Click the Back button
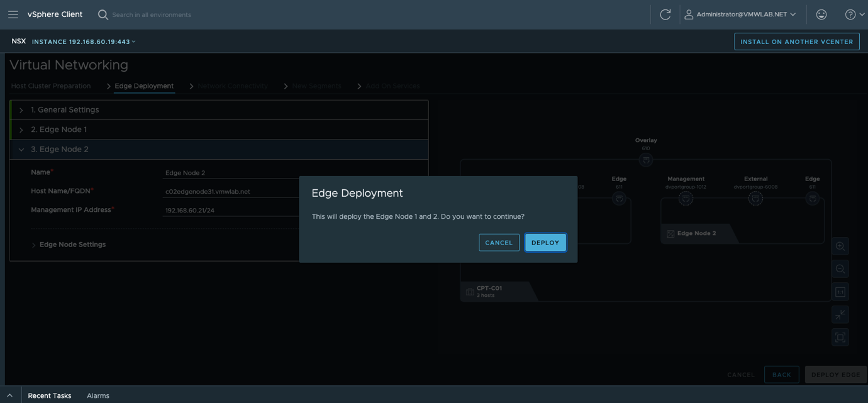 (782, 375)
